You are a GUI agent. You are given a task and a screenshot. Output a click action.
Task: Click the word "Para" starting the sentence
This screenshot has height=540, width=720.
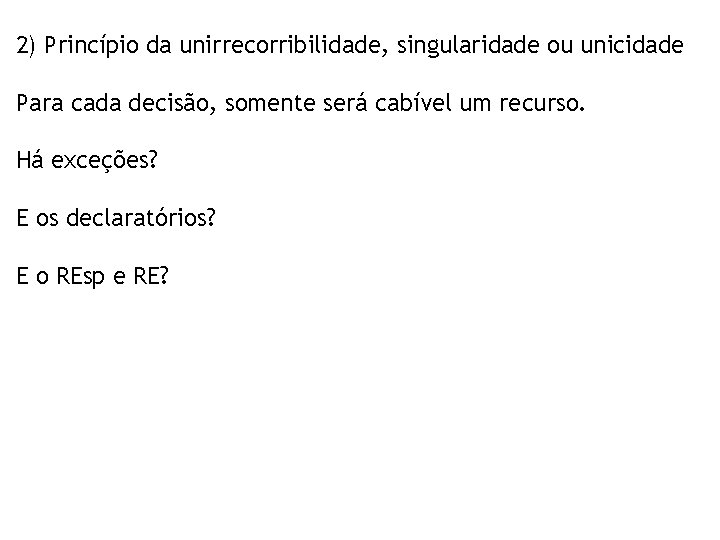(39, 103)
